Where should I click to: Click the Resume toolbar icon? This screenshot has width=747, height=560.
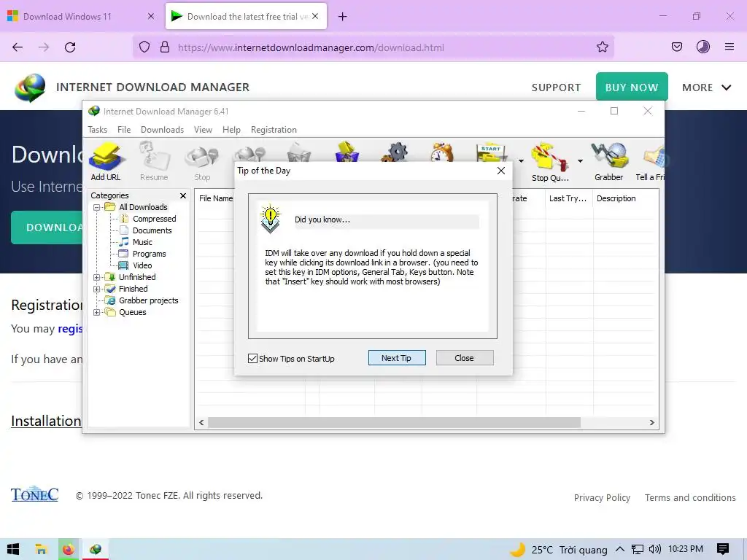154,162
